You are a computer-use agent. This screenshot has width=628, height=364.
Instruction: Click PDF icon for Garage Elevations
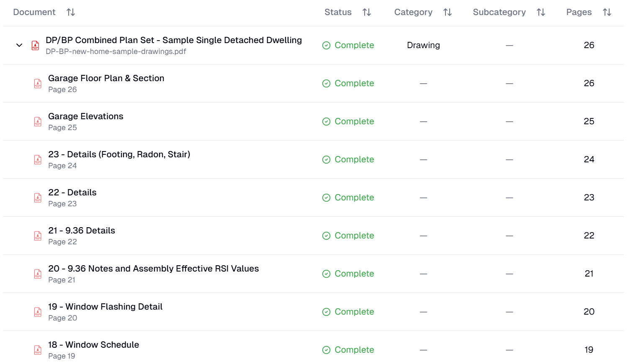click(x=38, y=122)
